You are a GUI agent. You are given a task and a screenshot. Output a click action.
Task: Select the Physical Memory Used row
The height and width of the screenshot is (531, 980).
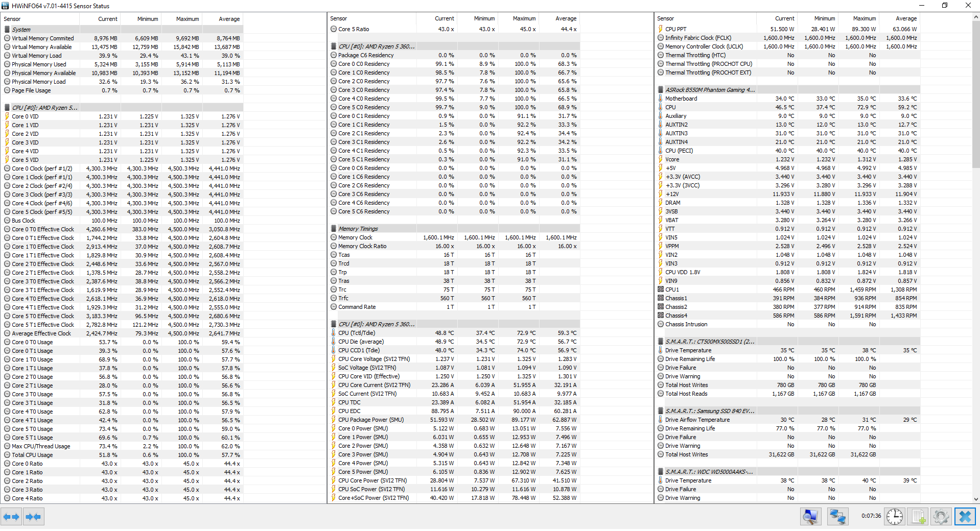122,64
